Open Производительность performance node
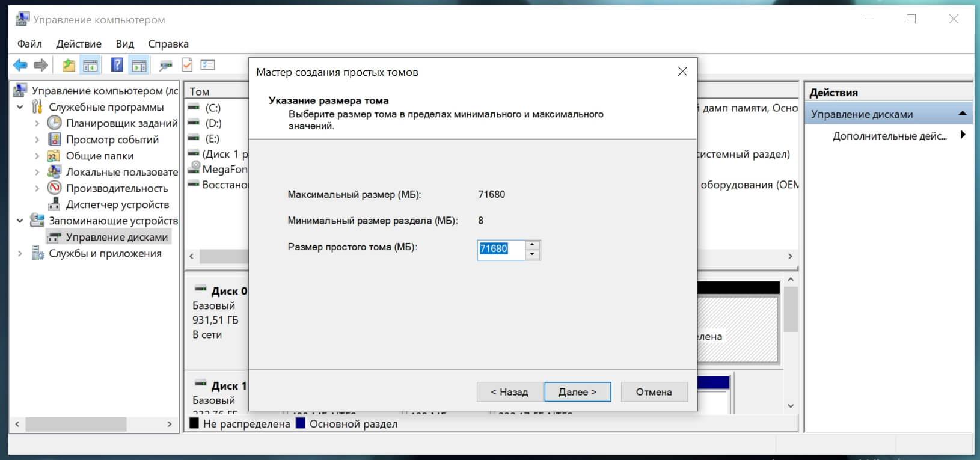Screen dimensions: 980x460 [x=108, y=188]
